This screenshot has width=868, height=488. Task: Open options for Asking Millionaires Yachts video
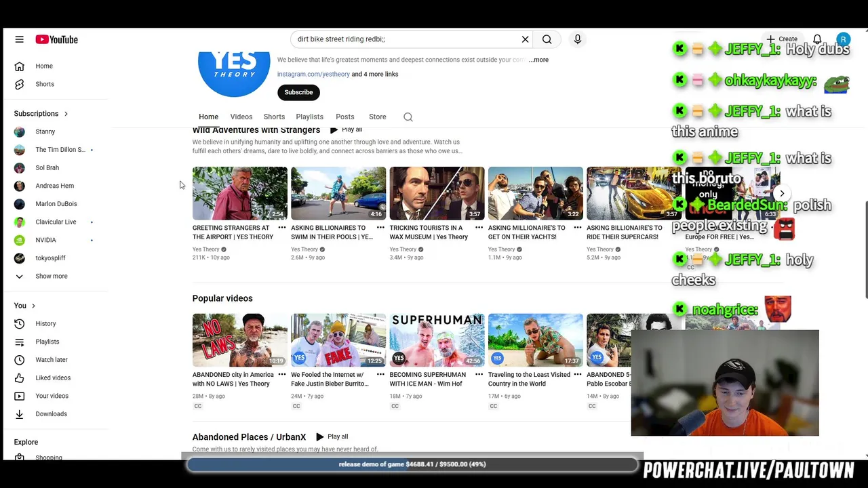pyautogui.click(x=578, y=228)
